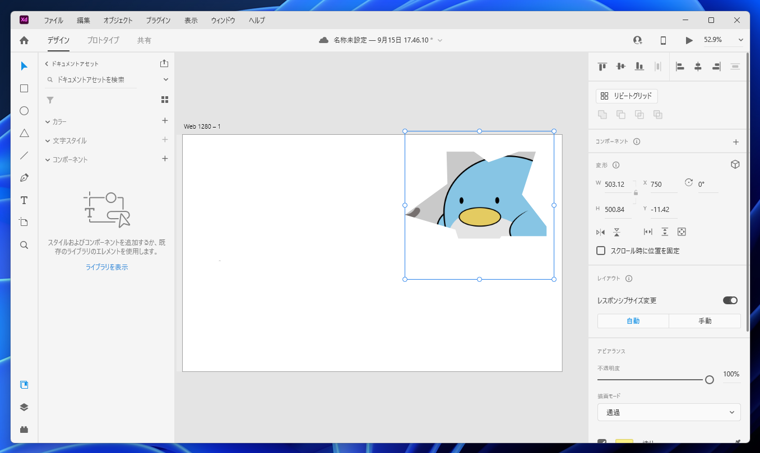This screenshot has width=760, height=453.
Task: Click the リピートグリッド button
Action: (626, 96)
